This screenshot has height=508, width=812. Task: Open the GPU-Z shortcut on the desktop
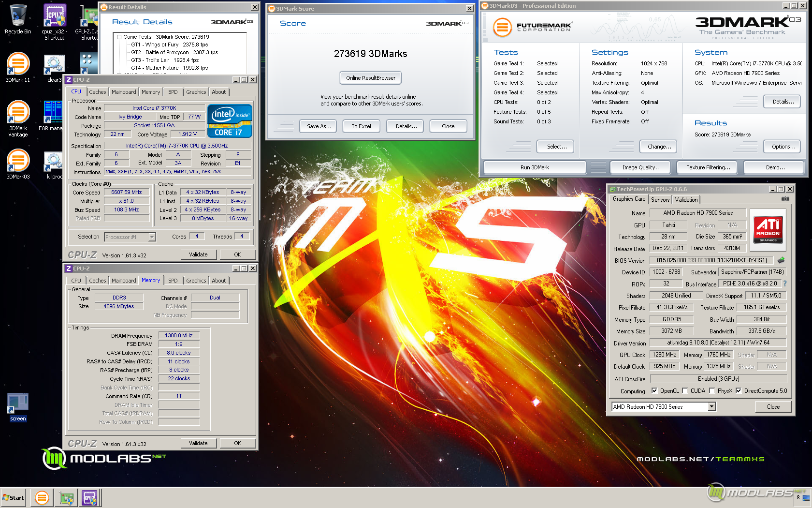[89, 22]
